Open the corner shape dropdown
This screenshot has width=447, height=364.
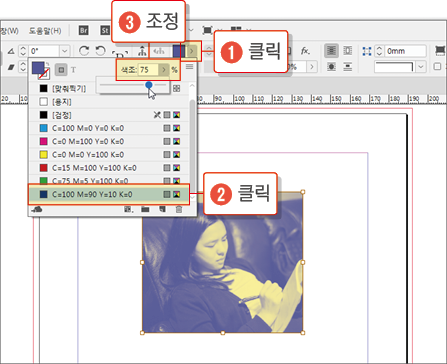tap(421, 67)
